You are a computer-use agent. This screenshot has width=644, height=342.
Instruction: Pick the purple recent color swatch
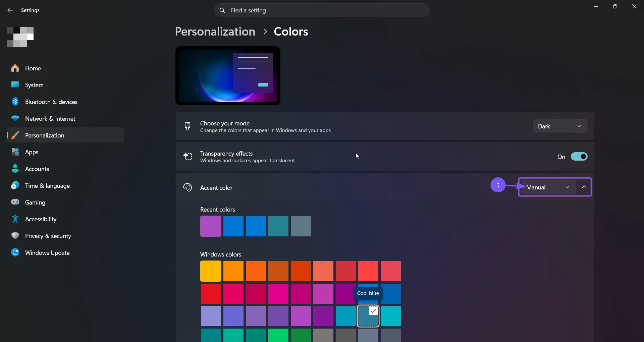(211, 226)
